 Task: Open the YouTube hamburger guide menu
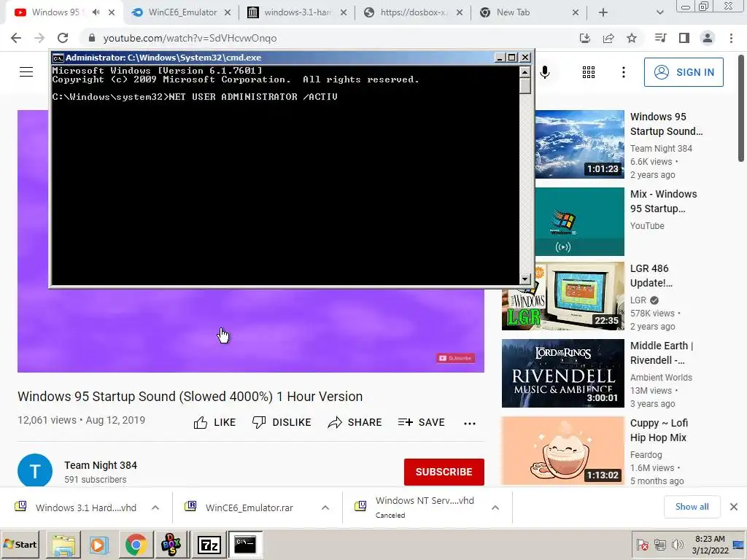point(26,72)
